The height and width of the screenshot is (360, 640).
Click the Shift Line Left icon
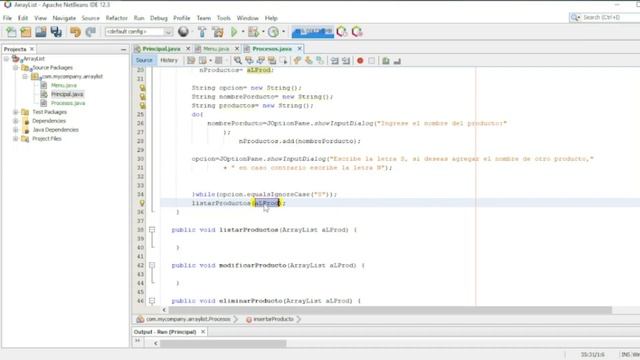[335, 61]
